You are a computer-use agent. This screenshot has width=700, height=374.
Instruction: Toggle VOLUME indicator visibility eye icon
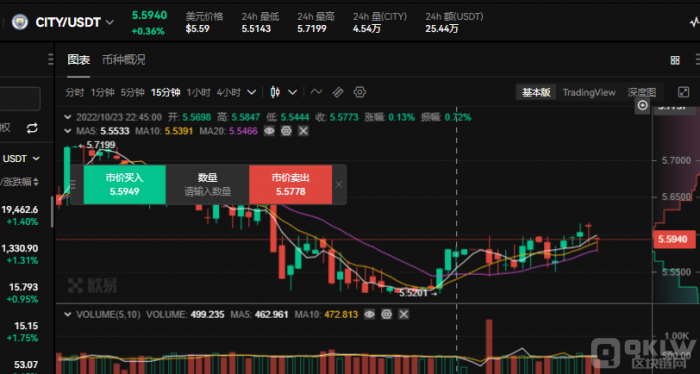[x=369, y=315]
